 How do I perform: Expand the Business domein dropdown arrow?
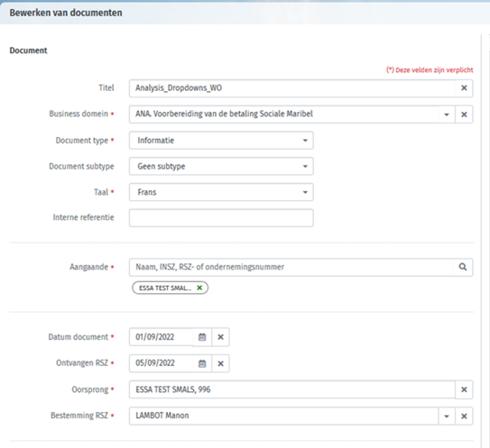coord(447,114)
